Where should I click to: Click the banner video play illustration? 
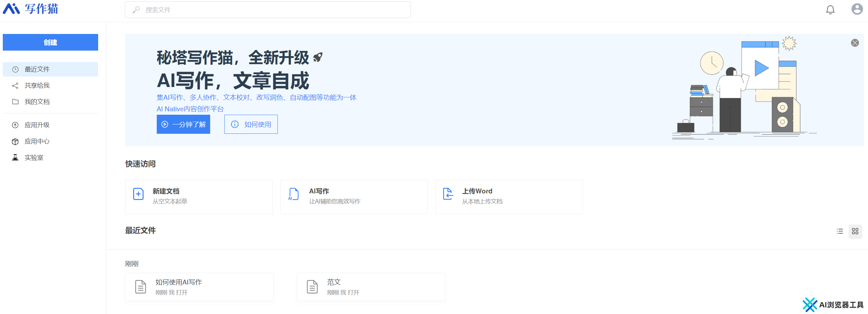[x=762, y=68]
